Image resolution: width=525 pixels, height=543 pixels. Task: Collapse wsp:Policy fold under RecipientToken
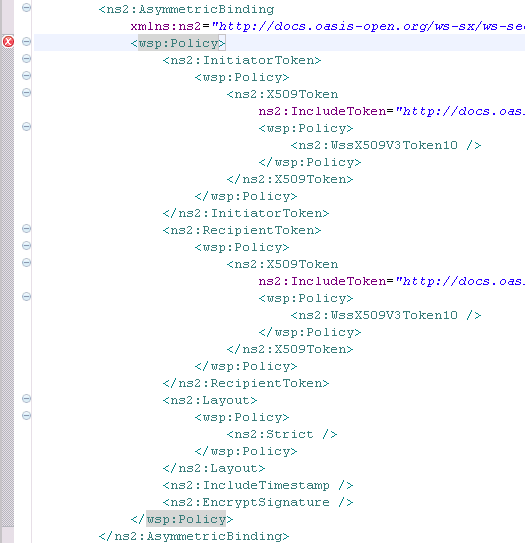point(26,246)
